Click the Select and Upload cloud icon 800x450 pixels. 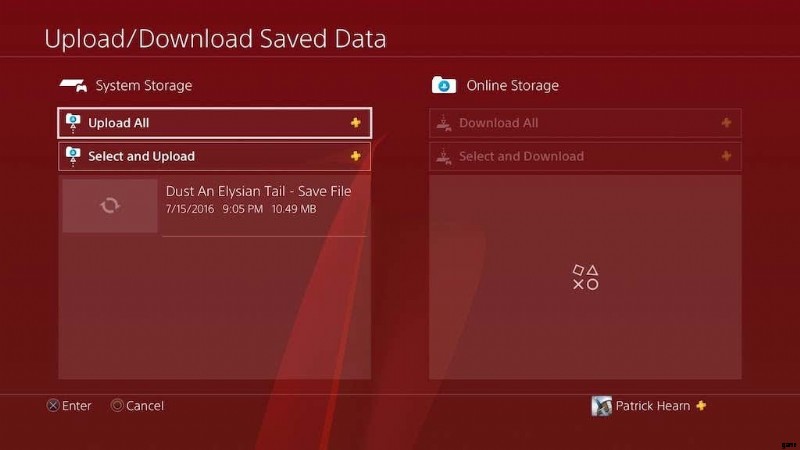pos(73,157)
